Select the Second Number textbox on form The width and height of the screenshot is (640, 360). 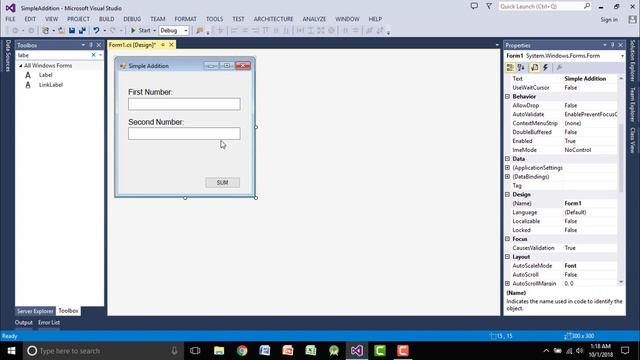184,133
